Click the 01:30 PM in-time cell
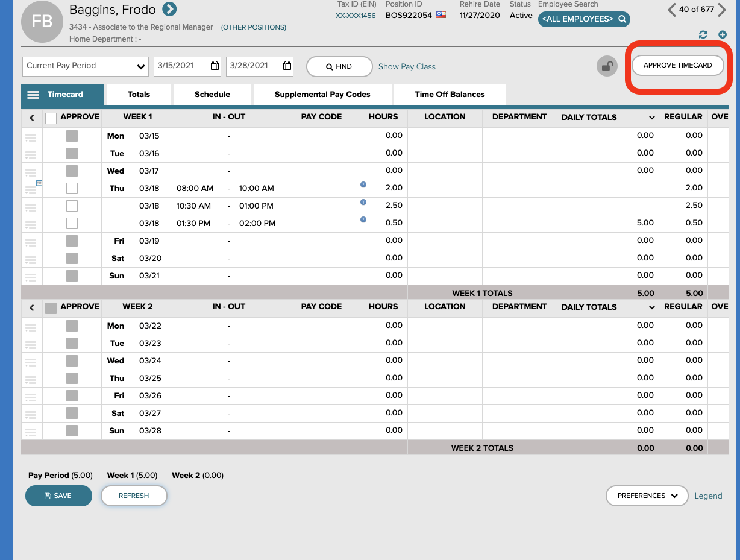Image resolution: width=740 pixels, height=560 pixels. (193, 223)
